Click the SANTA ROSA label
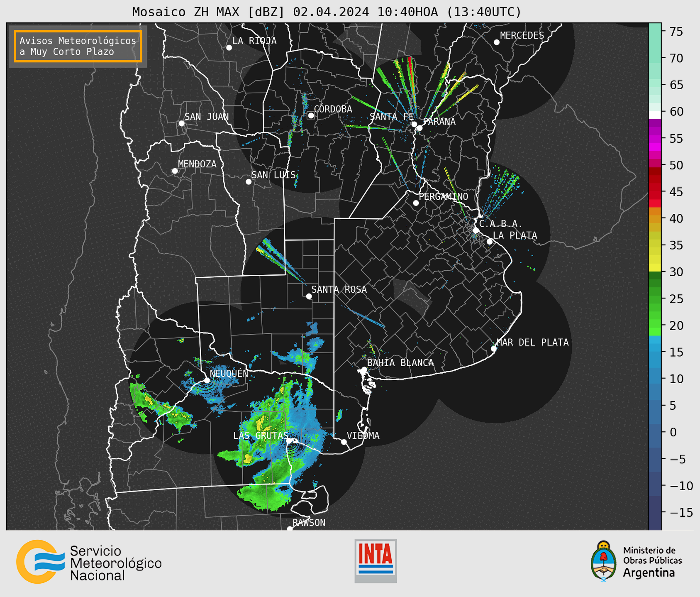Screen dimensions: 700x597 (x=339, y=289)
